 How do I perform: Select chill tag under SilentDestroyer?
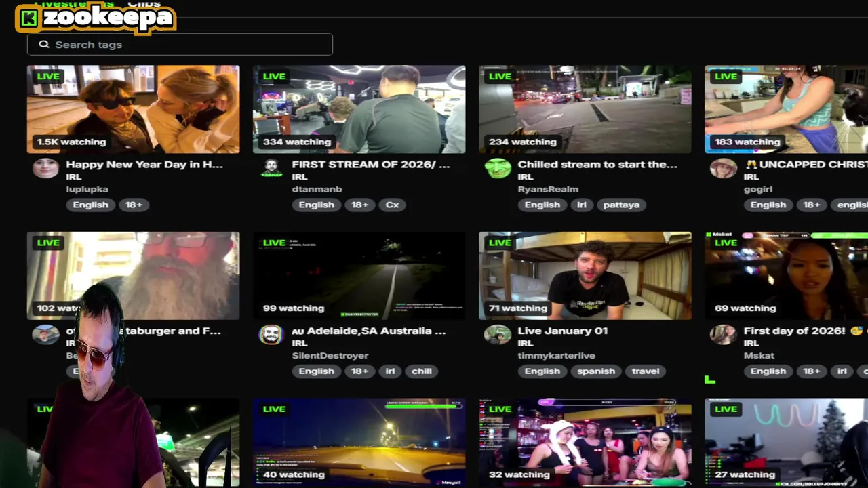click(421, 371)
